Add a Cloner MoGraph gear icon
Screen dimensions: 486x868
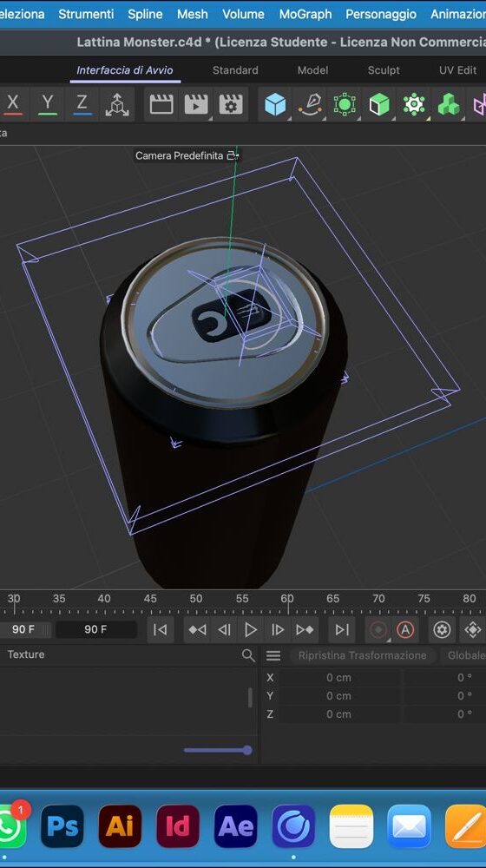(x=413, y=104)
